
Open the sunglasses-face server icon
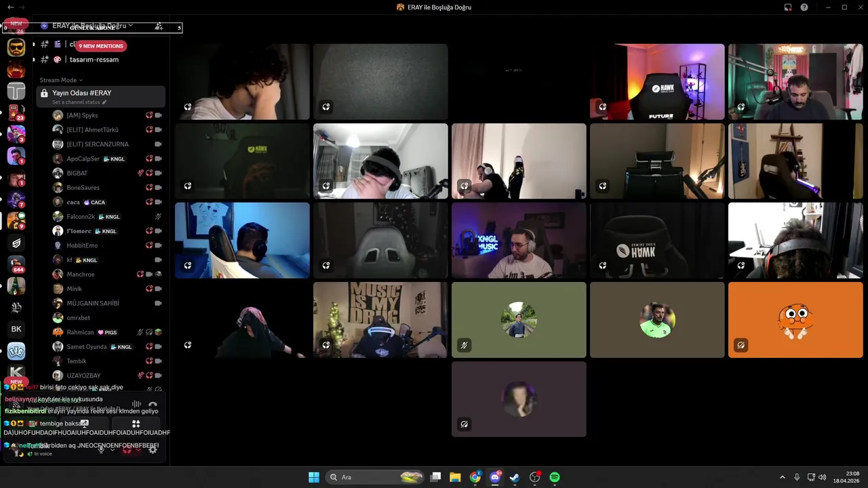(16, 47)
